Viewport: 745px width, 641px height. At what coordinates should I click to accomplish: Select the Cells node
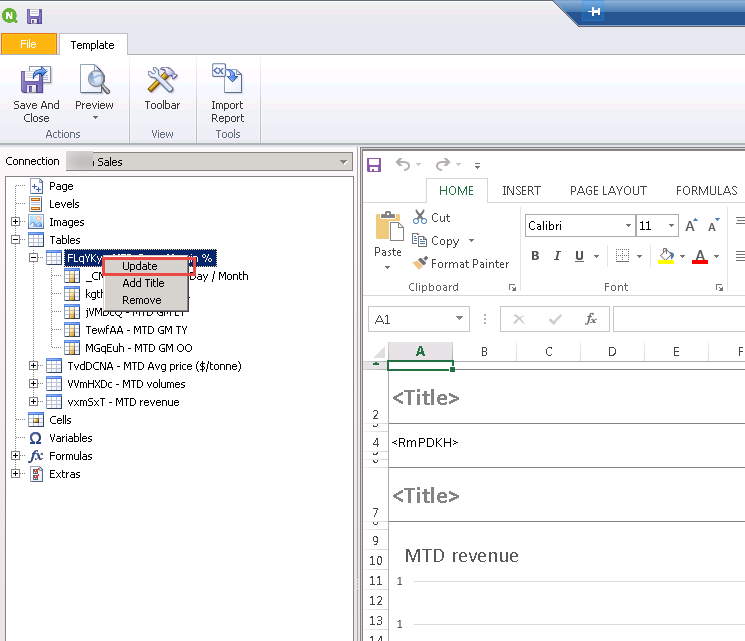[x=60, y=420]
